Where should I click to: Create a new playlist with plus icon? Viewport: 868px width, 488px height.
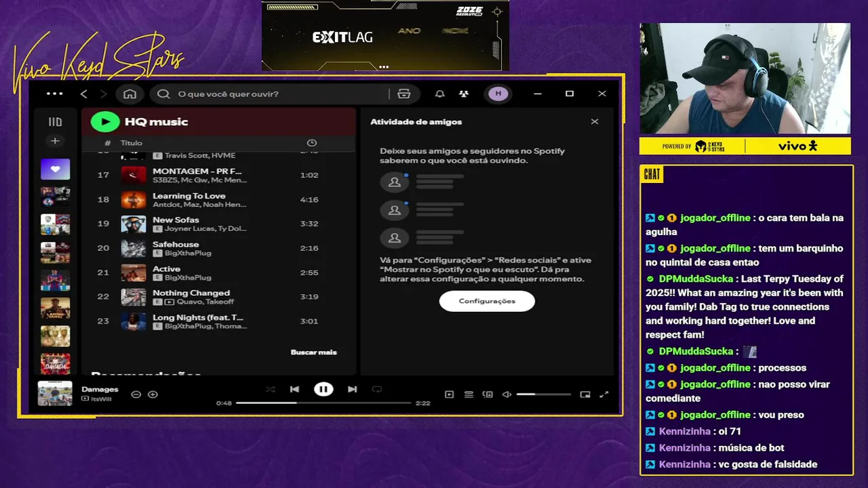[x=55, y=141]
